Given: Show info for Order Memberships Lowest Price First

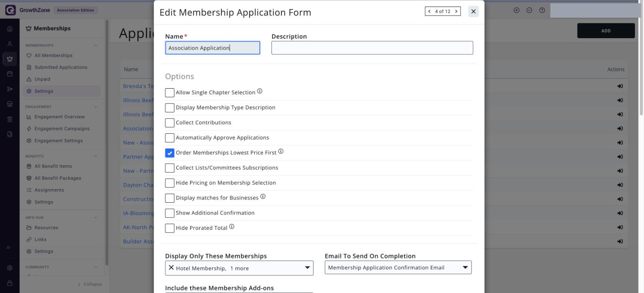Looking at the screenshot, I should tap(281, 151).
